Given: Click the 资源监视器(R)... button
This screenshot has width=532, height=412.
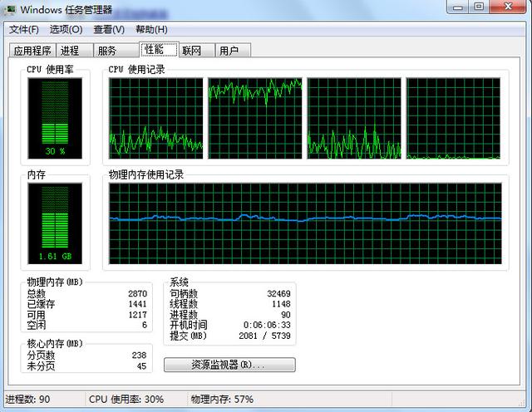Looking at the screenshot, I should coord(229,365).
